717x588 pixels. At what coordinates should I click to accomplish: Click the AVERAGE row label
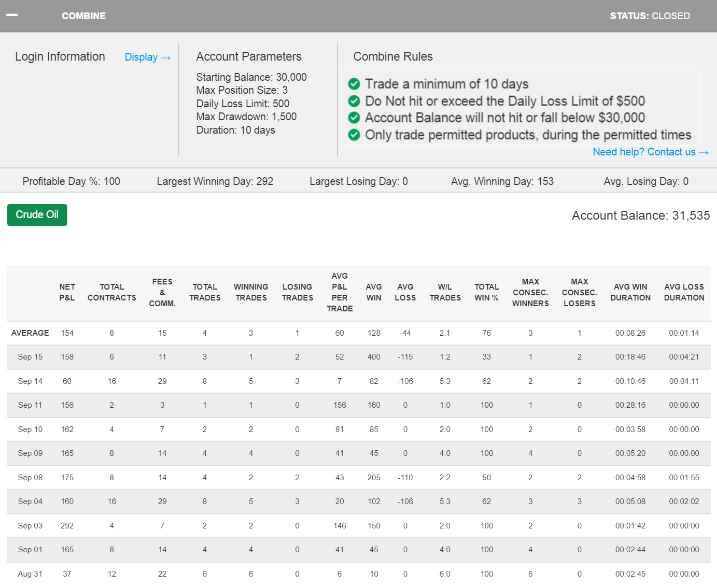[x=30, y=333]
